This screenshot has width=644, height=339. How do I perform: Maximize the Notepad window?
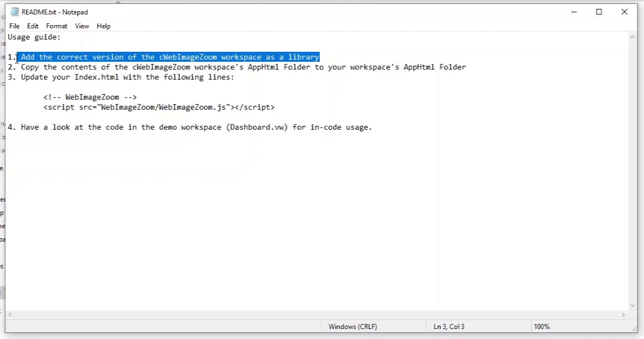(x=599, y=12)
